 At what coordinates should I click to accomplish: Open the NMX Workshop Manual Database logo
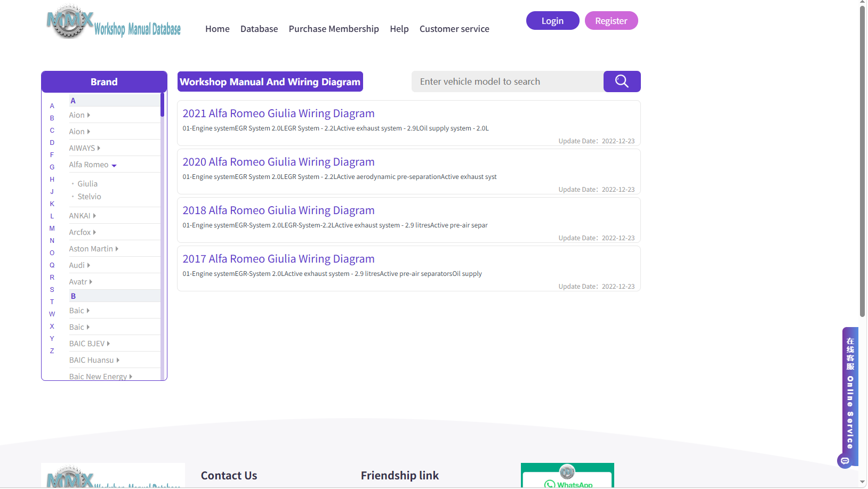(114, 22)
